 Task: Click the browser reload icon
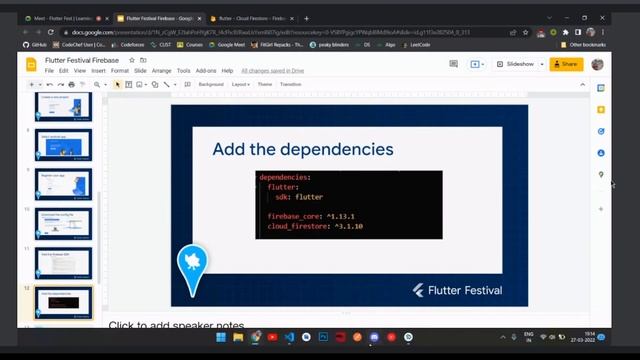51,32
